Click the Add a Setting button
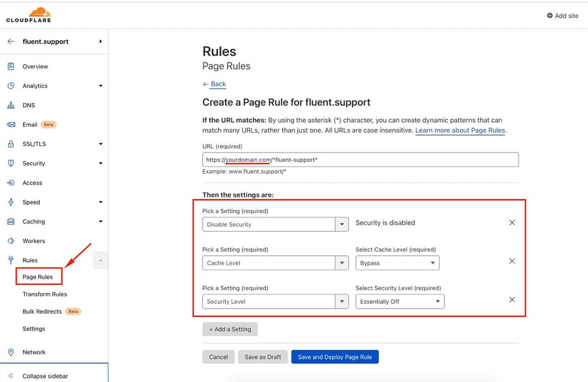The image size is (588, 382). (x=230, y=329)
